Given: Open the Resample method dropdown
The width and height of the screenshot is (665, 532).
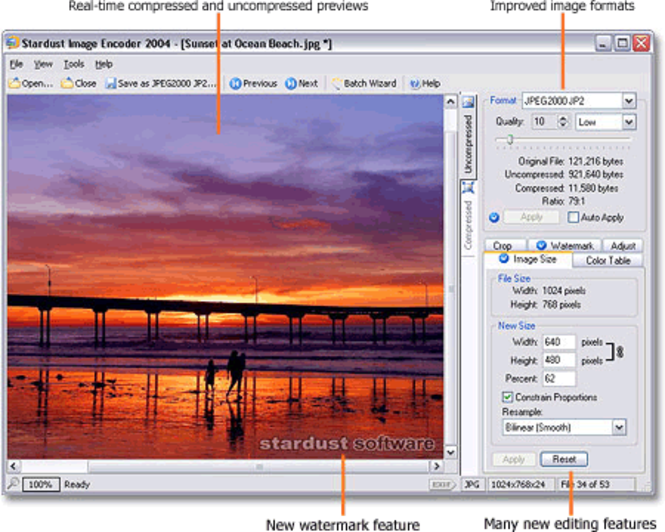Looking at the screenshot, I should pyautogui.click(x=619, y=427).
